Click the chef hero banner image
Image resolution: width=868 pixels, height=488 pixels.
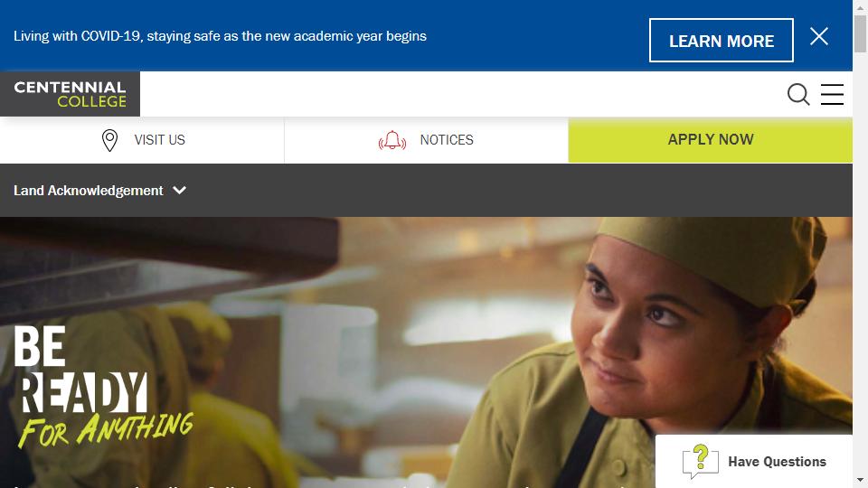coord(426,352)
